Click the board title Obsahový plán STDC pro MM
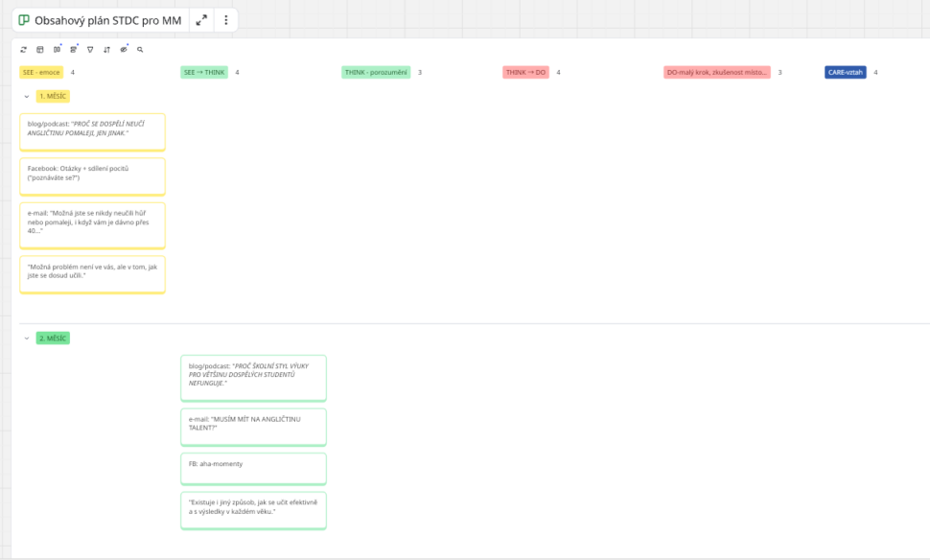930x560 pixels. point(107,20)
